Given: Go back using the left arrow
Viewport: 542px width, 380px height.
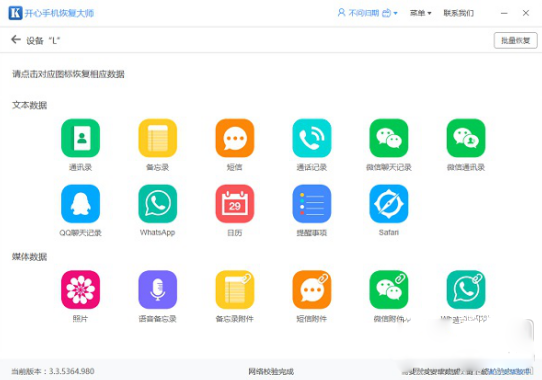Looking at the screenshot, I should (x=16, y=40).
